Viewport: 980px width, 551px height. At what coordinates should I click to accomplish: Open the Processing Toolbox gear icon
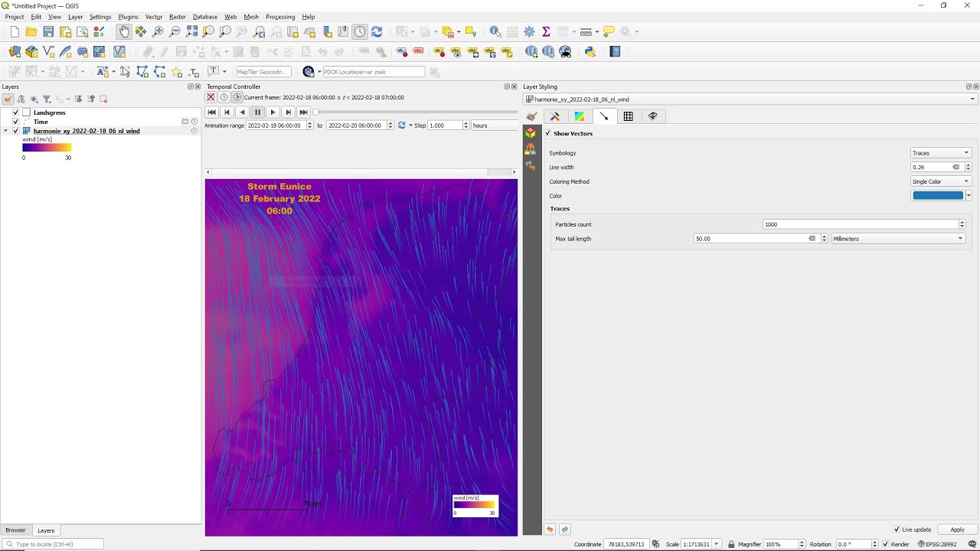pyautogui.click(x=529, y=31)
